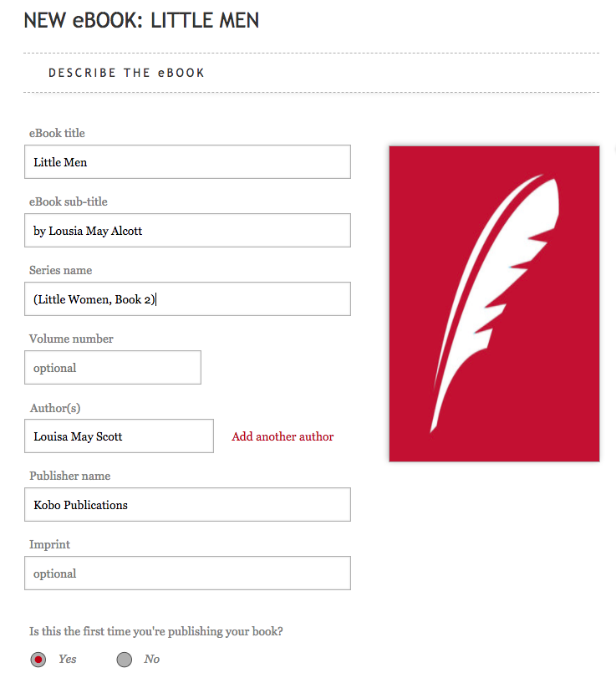Click the eBook title label text

coord(57,133)
